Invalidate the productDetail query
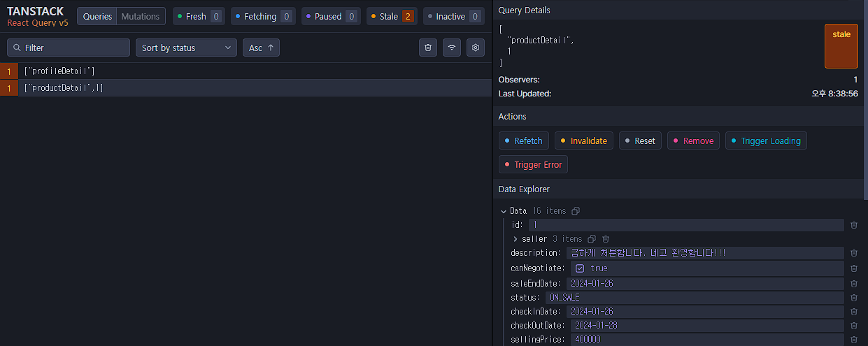 (x=584, y=140)
